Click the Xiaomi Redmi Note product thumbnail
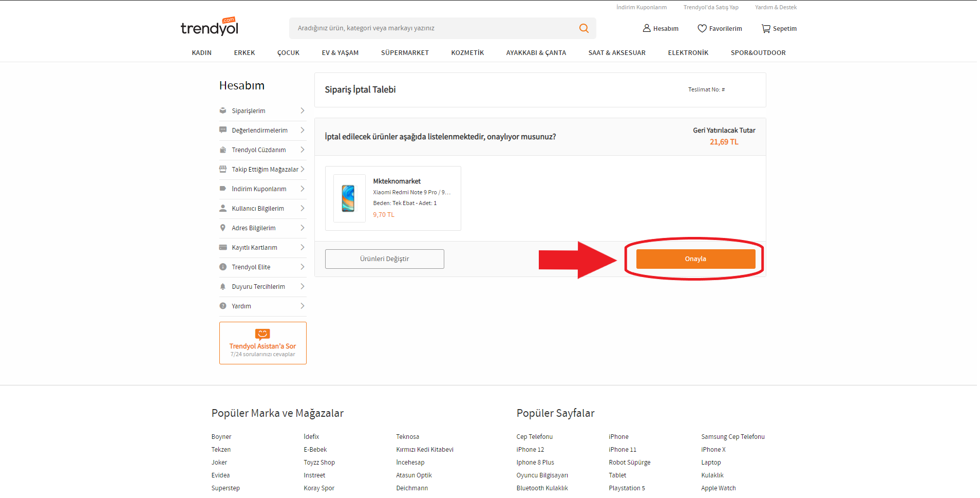Image resolution: width=980 pixels, height=498 pixels. 349,198
